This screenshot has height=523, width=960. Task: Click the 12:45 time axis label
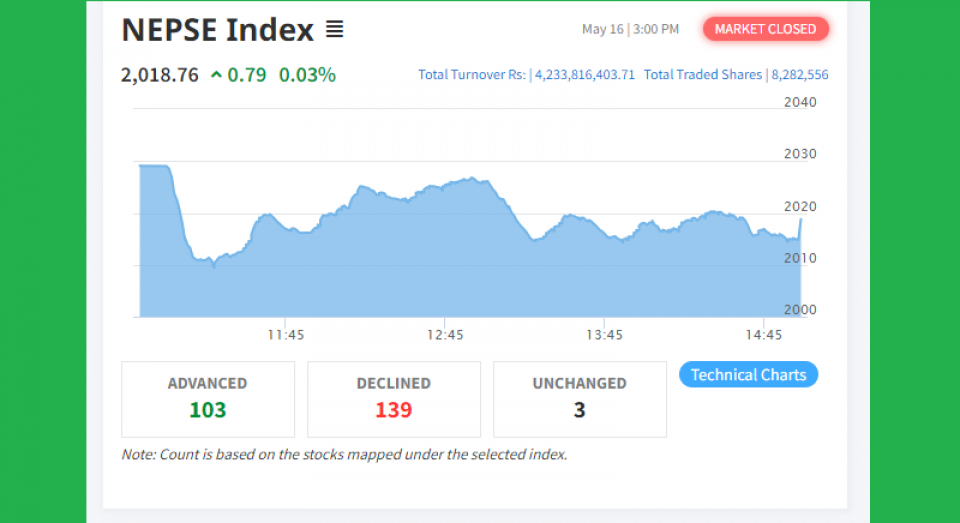pyautogui.click(x=445, y=335)
